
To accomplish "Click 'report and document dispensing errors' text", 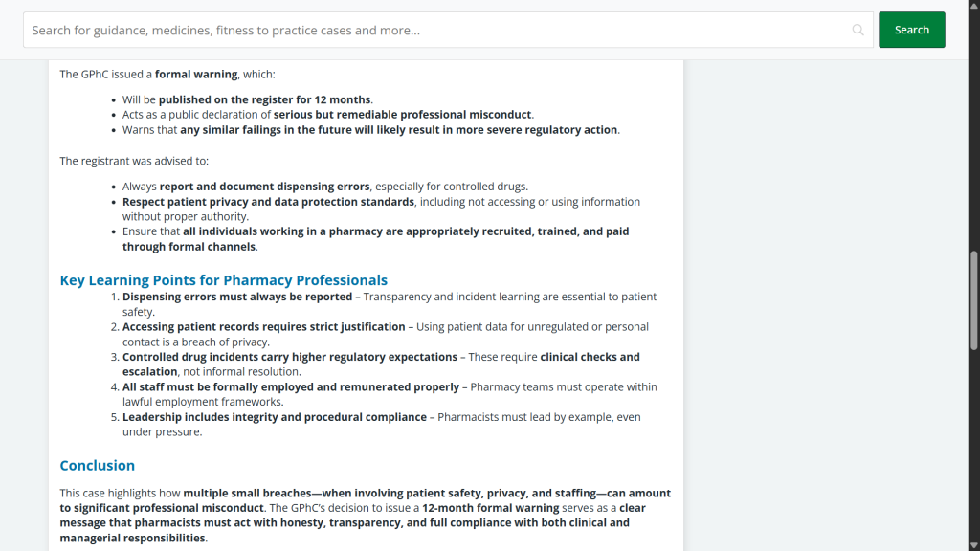I will (265, 187).
